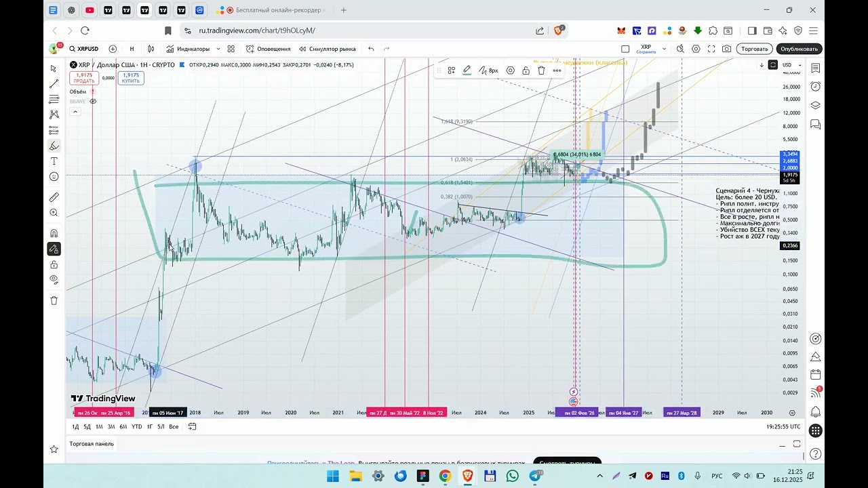Lock the selected drawing

pos(526,70)
